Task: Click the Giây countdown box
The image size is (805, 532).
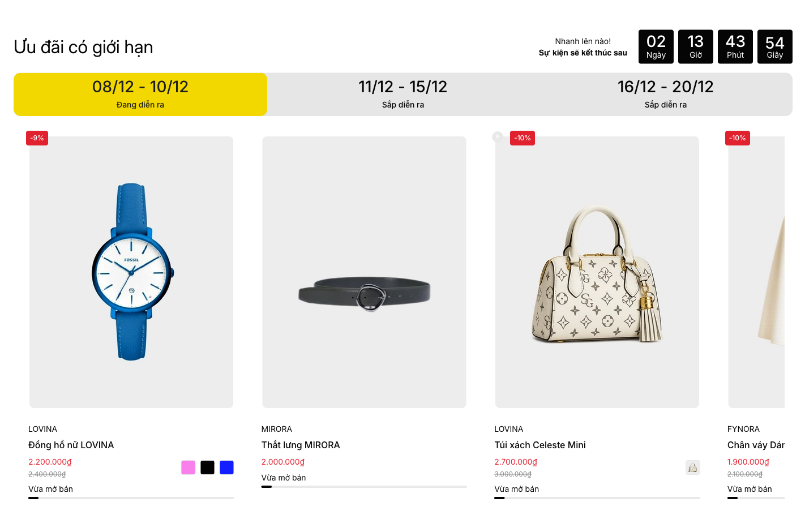Action: coord(774,46)
